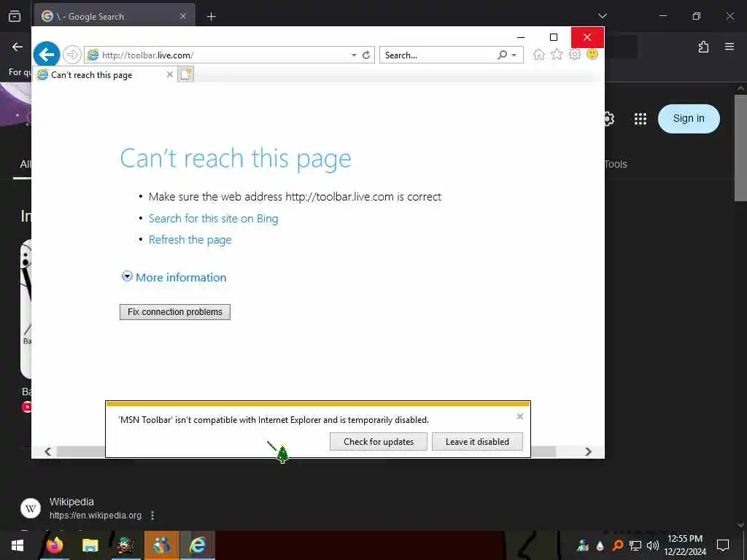
Task: Open a new tab in Internet Explorer
Action: 185,74
